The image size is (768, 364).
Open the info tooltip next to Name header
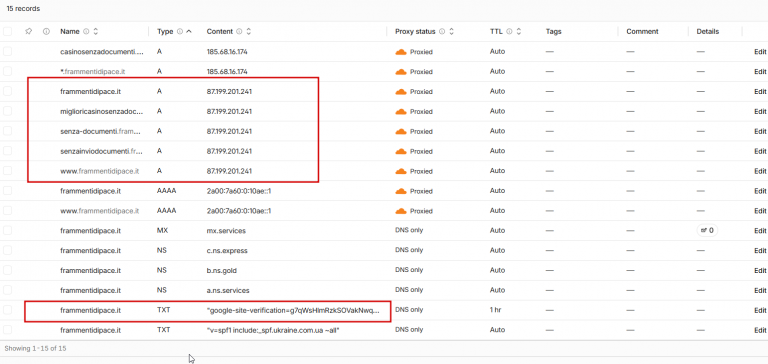tap(86, 31)
